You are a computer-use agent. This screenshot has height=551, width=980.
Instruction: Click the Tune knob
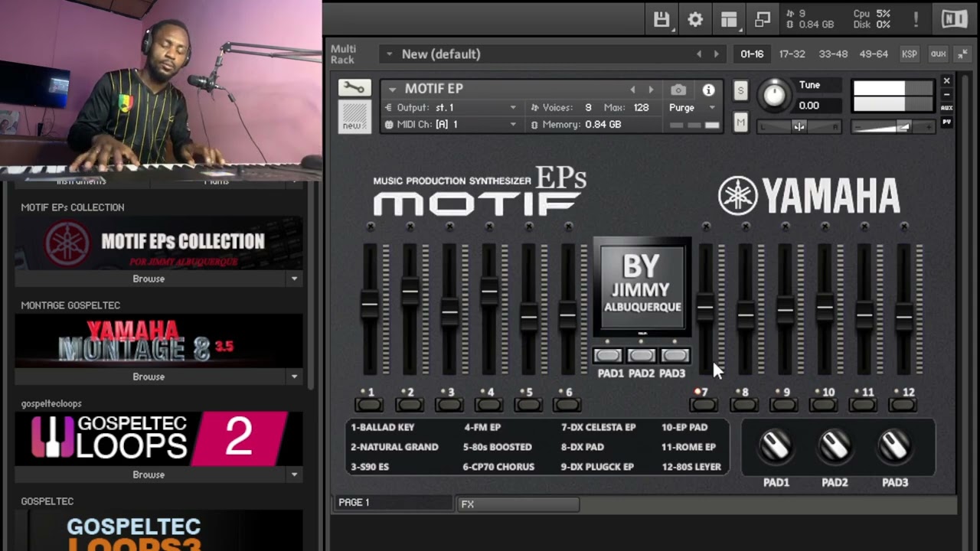tap(775, 95)
